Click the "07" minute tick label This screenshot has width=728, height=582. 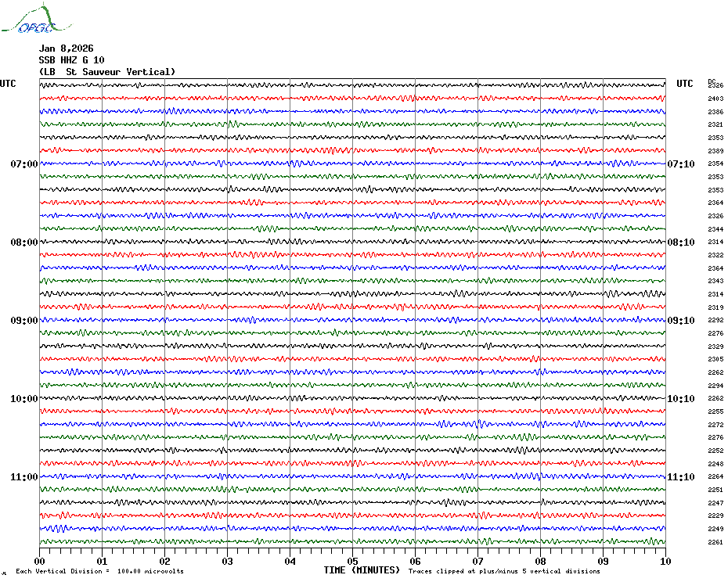click(478, 562)
